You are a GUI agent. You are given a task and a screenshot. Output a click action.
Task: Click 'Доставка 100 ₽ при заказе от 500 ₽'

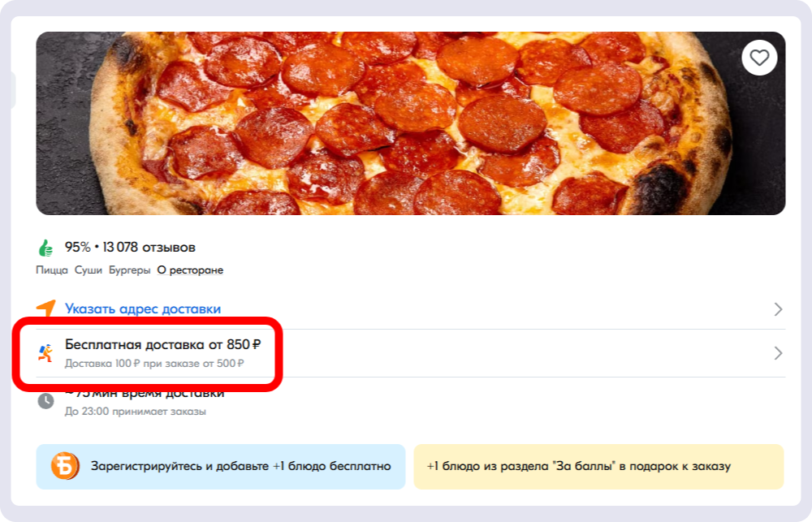click(x=153, y=363)
